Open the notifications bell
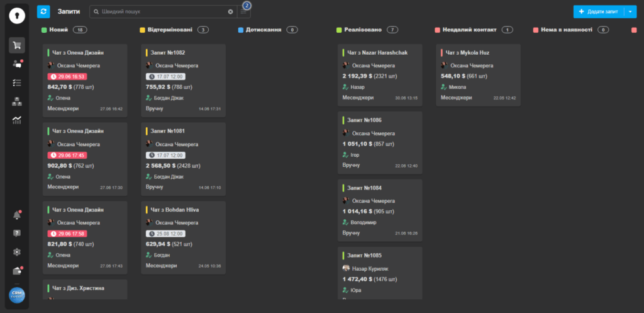644x313 pixels. [17, 215]
